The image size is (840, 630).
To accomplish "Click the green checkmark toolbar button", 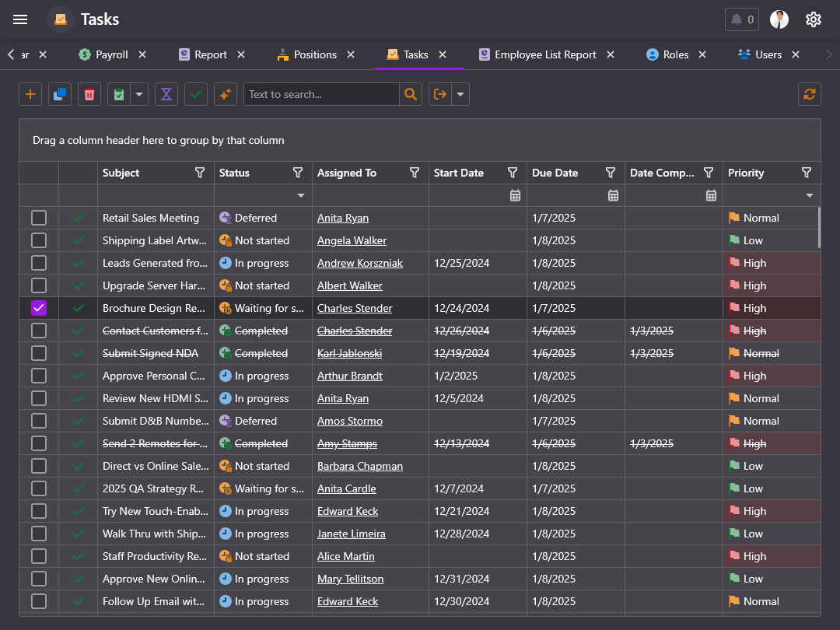I will (x=196, y=94).
